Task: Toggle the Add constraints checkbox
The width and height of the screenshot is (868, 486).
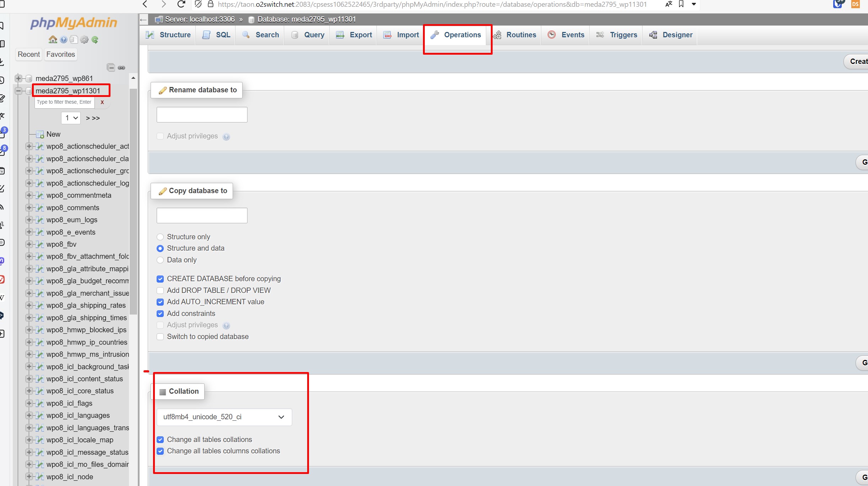Action: pyautogui.click(x=160, y=314)
